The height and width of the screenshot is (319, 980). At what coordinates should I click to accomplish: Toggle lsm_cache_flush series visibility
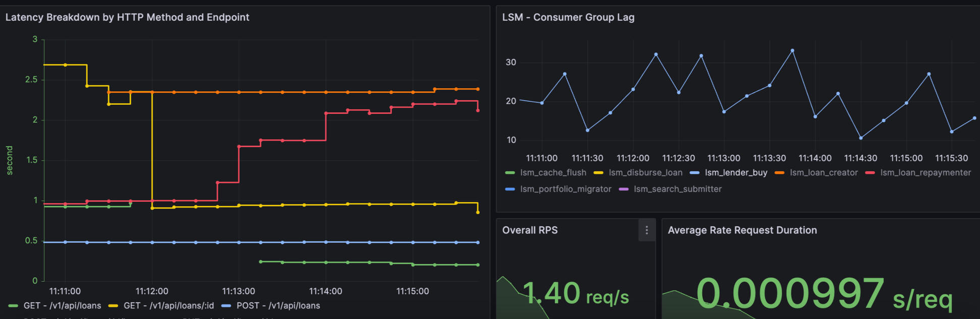coord(553,173)
